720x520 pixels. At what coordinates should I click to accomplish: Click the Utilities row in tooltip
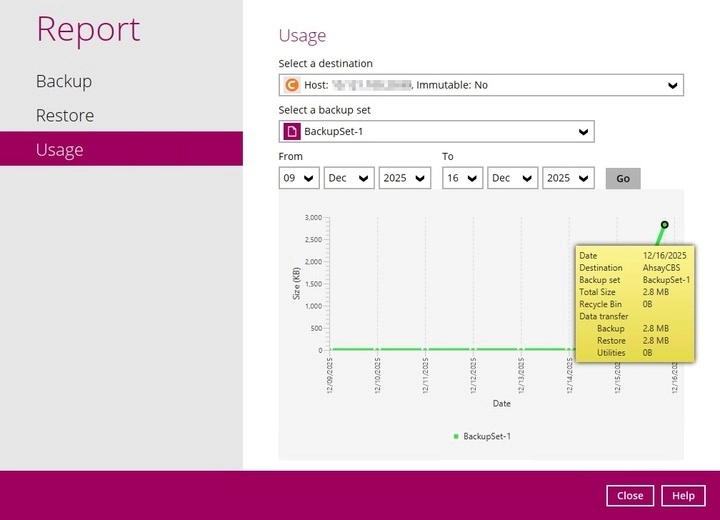[x=636, y=353]
